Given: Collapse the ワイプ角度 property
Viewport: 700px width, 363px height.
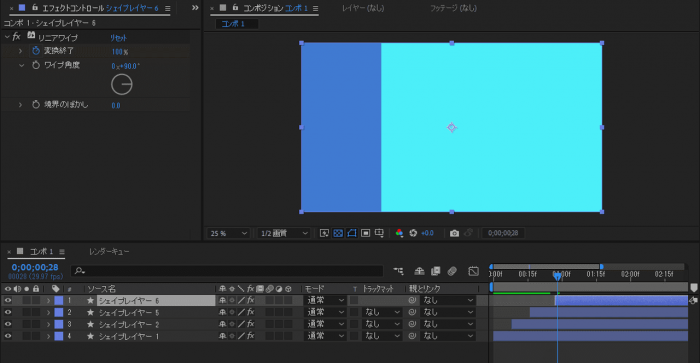Looking at the screenshot, I should (x=21, y=65).
